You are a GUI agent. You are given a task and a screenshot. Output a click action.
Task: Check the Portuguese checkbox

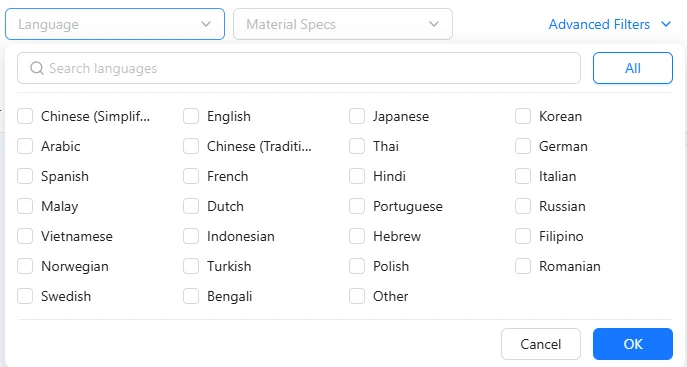pyautogui.click(x=357, y=206)
